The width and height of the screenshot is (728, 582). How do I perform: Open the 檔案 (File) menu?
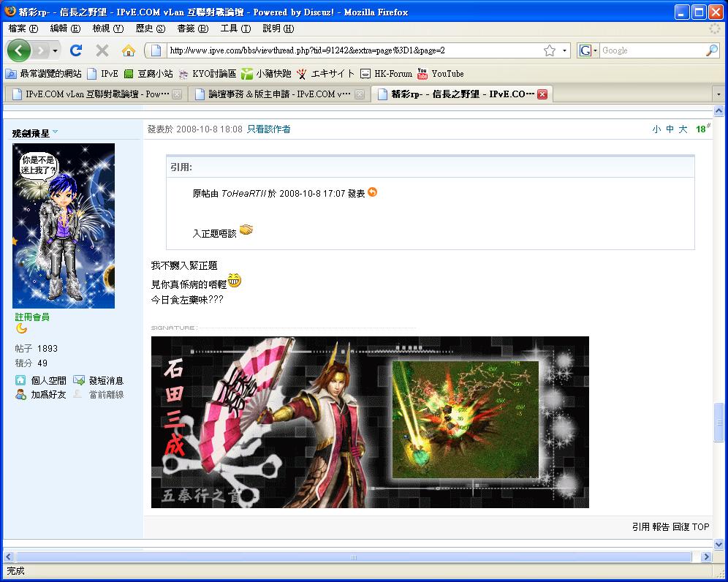[23, 29]
